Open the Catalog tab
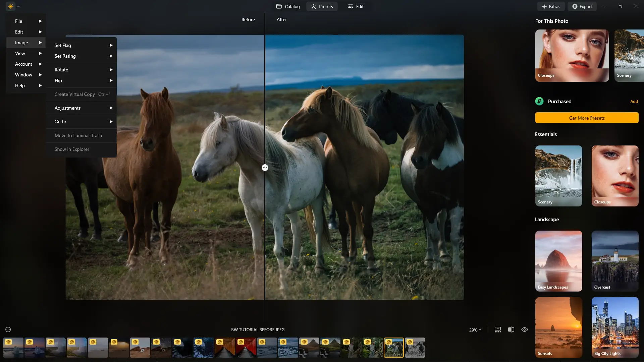The width and height of the screenshot is (644, 362). tap(288, 6)
